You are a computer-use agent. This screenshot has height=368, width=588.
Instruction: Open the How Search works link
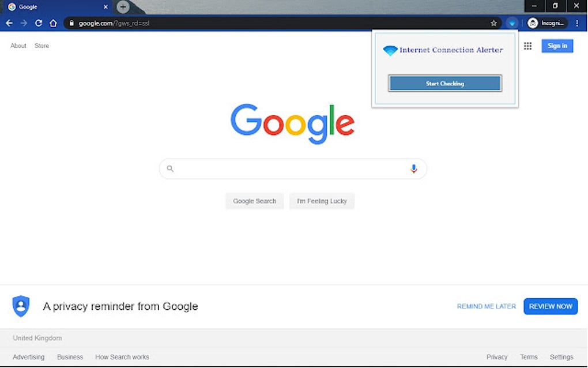coord(122,356)
